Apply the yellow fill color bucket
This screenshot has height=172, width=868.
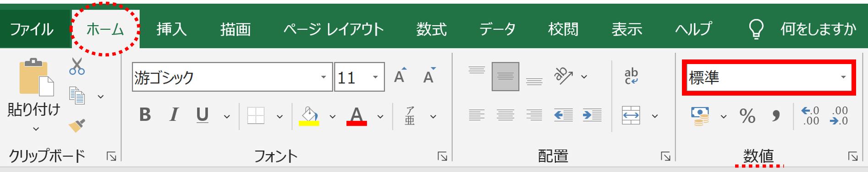pos(309,116)
